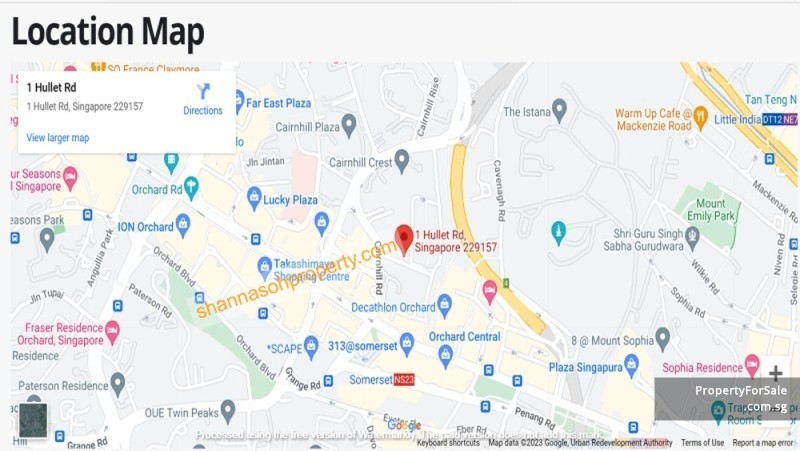Click Report a map error link
This screenshot has width=800, height=451.
(763, 443)
